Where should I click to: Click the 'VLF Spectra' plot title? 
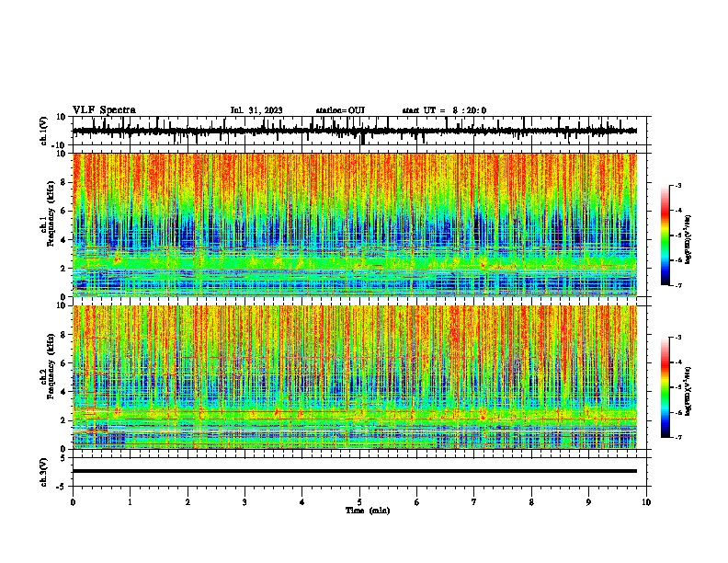pos(104,110)
